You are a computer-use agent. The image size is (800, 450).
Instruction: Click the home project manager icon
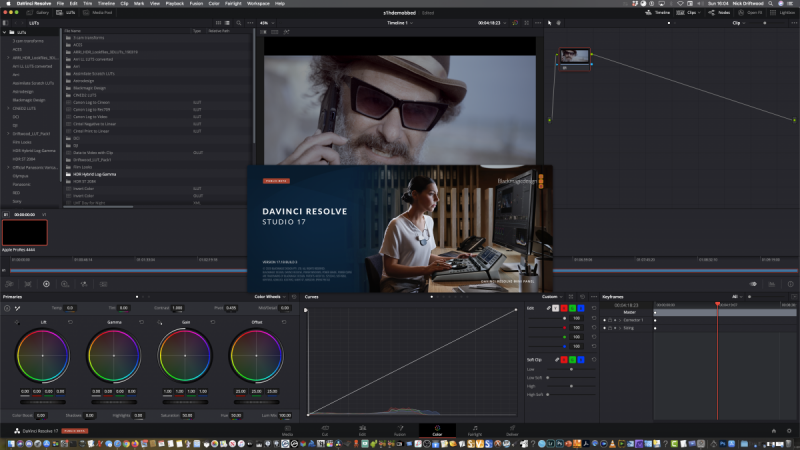point(775,430)
